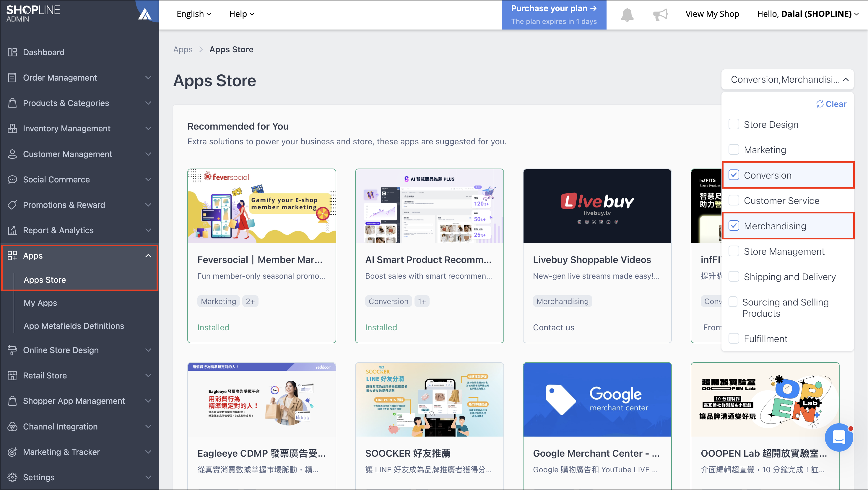
Task: Open announcements megaphone icon
Action: point(660,14)
